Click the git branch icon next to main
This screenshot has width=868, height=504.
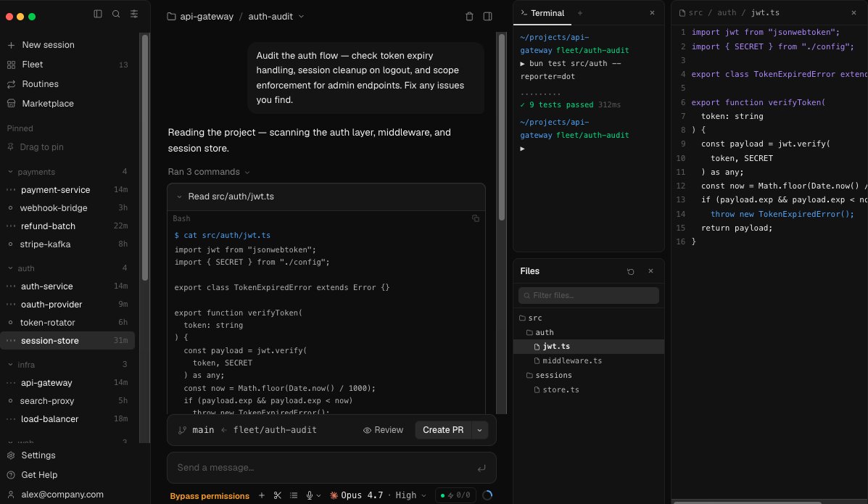coord(182,430)
